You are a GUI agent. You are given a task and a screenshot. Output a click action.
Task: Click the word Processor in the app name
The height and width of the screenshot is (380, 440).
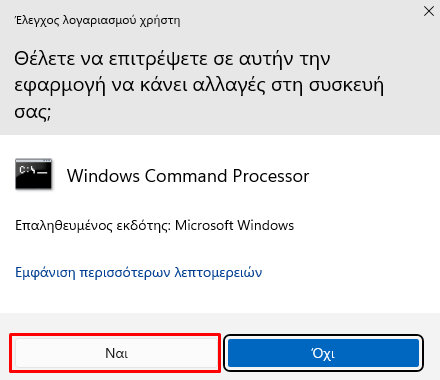[x=271, y=176]
